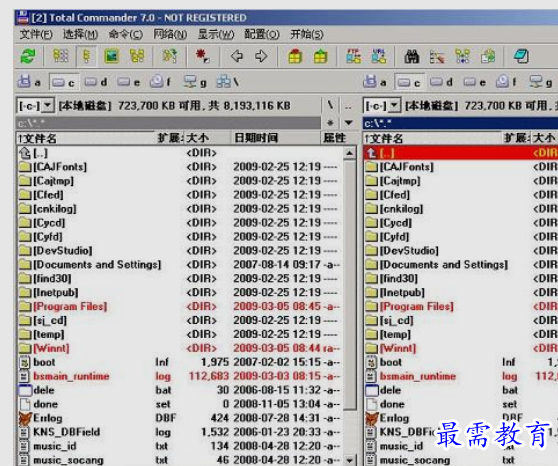Open the 显示(W) menu

pos(216,35)
